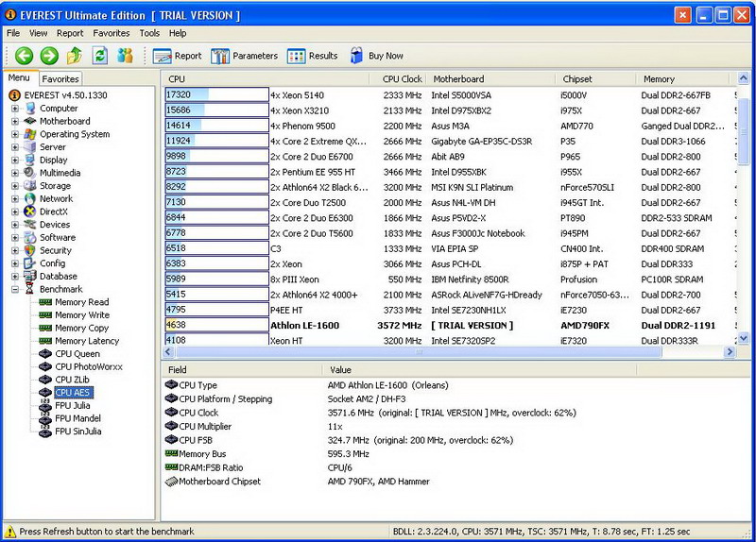756x542 pixels.
Task: Select the Memory Write benchmark
Action: click(x=82, y=315)
